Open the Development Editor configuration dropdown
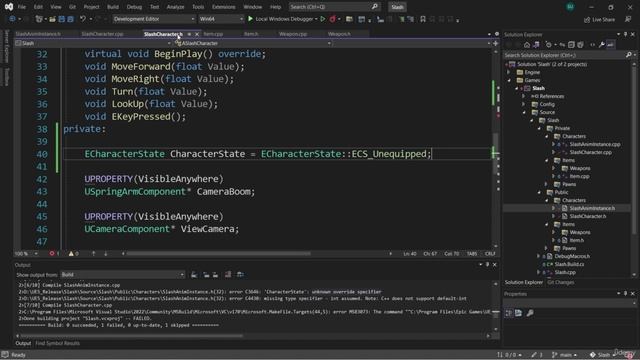The image size is (640, 360). (153, 19)
